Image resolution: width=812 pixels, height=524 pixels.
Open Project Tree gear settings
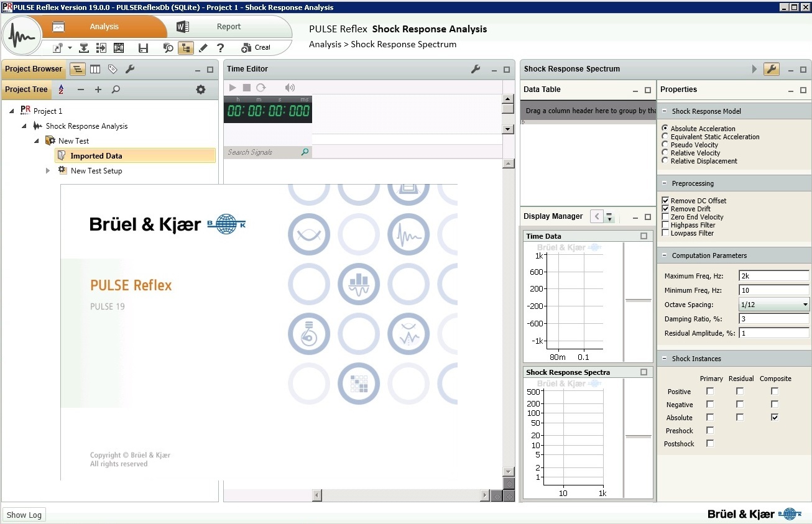[x=201, y=90]
